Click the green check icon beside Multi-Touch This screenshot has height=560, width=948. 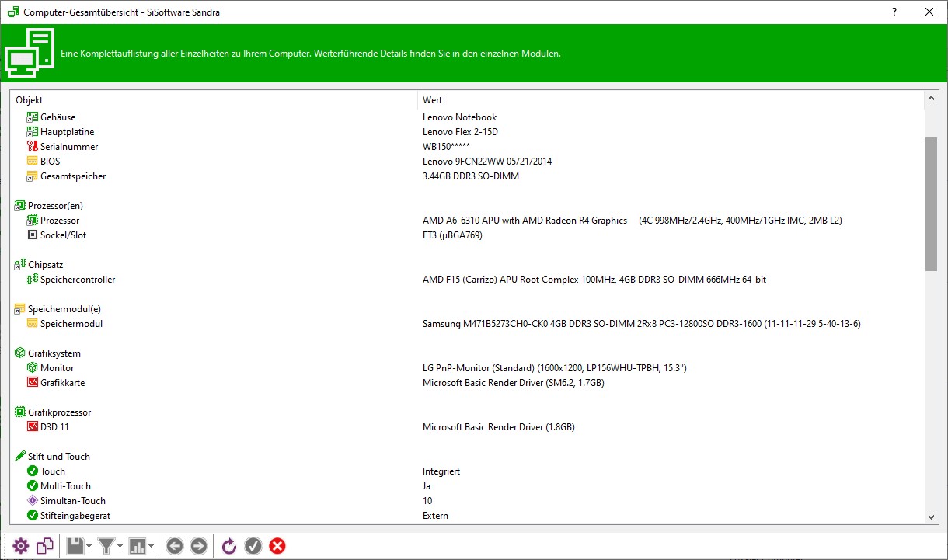click(32, 486)
